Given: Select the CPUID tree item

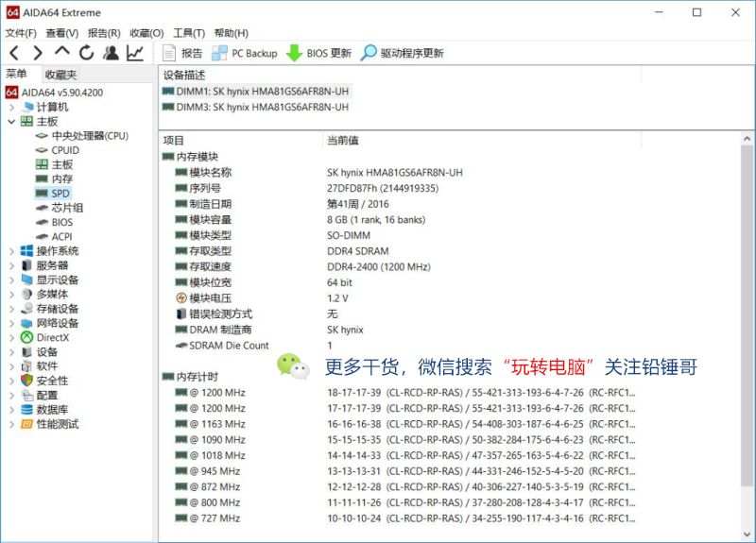Looking at the screenshot, I should tap(58, 150).
